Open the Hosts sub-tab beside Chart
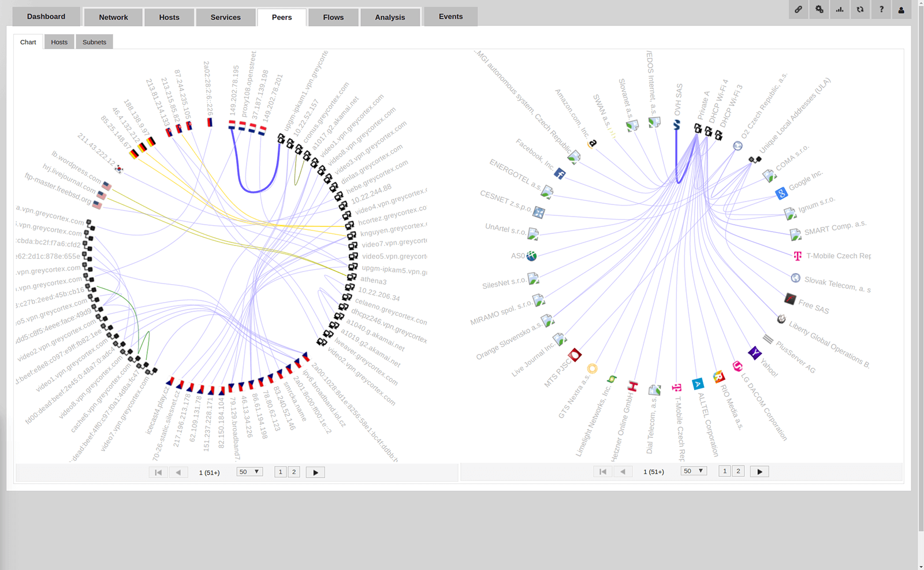This screenshot has height=570, width=924. coord(59,42)
